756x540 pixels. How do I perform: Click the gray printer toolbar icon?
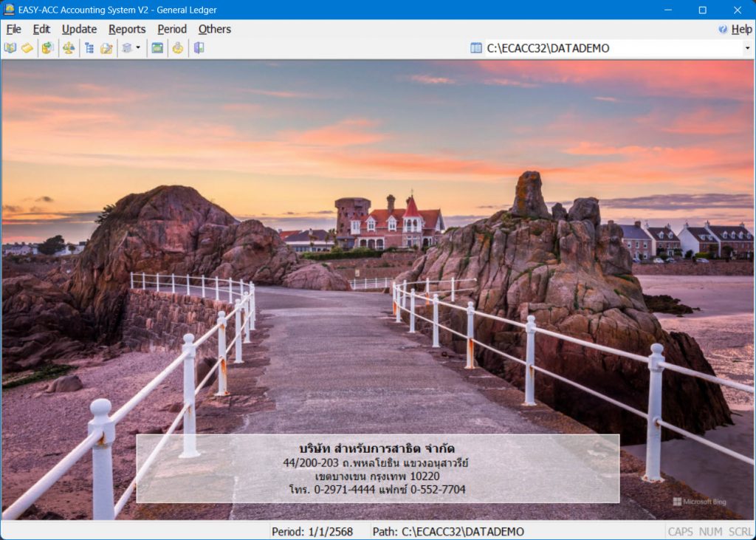point(127,48)
